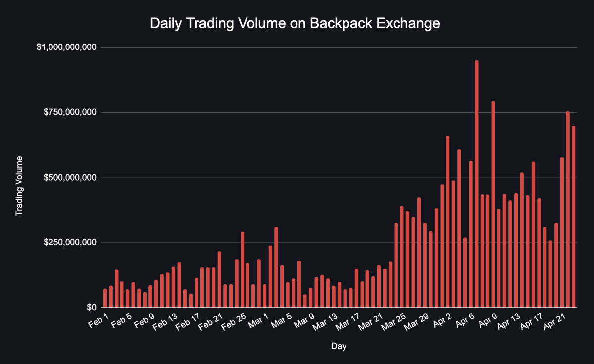Select the "Apr 2" date label
Image resolution: width=594 pixels, height=364 pixels.
click(x=443, y=319)
